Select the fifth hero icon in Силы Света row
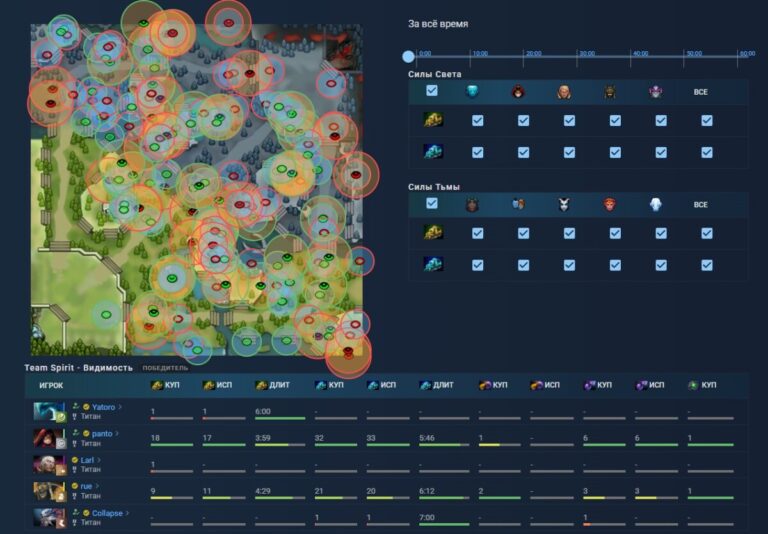768x534 pixels. tap(656, 92)
